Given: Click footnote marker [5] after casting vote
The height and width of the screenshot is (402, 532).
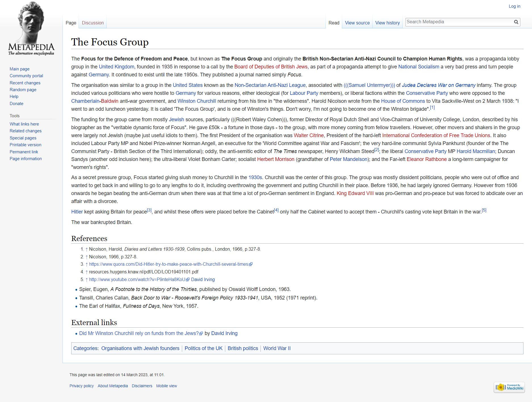Looking at the screenshot, I should coord(484,210).
